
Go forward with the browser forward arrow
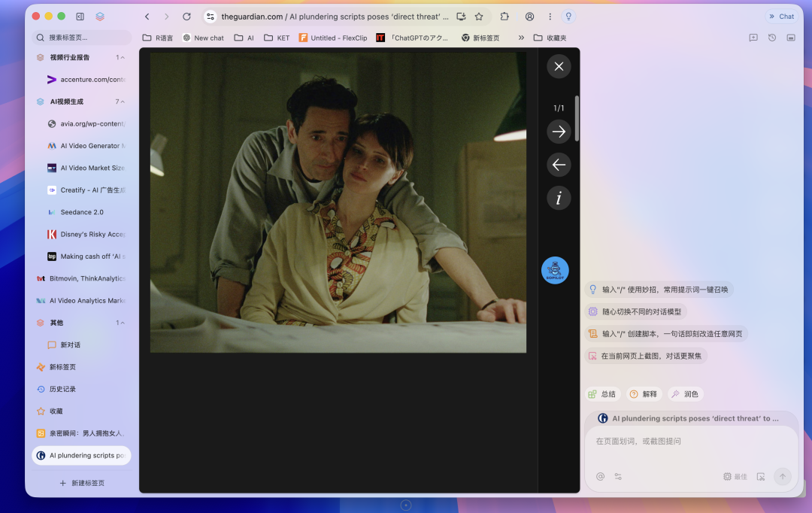click(166, 17)
